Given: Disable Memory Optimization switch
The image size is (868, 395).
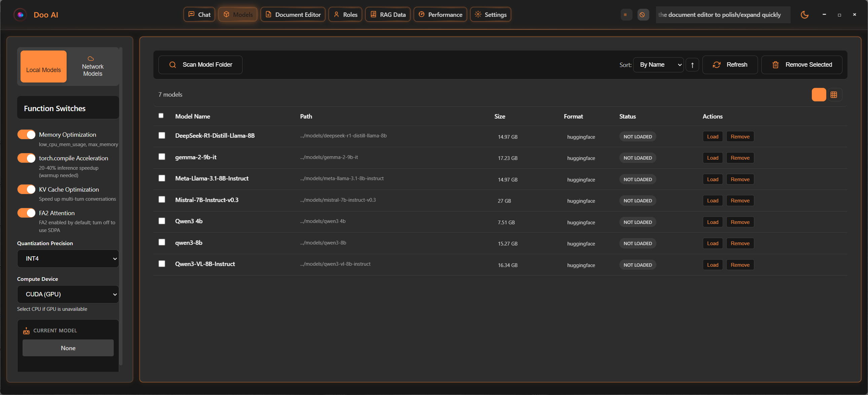Looking at the screenshot, I should point(27,135).
